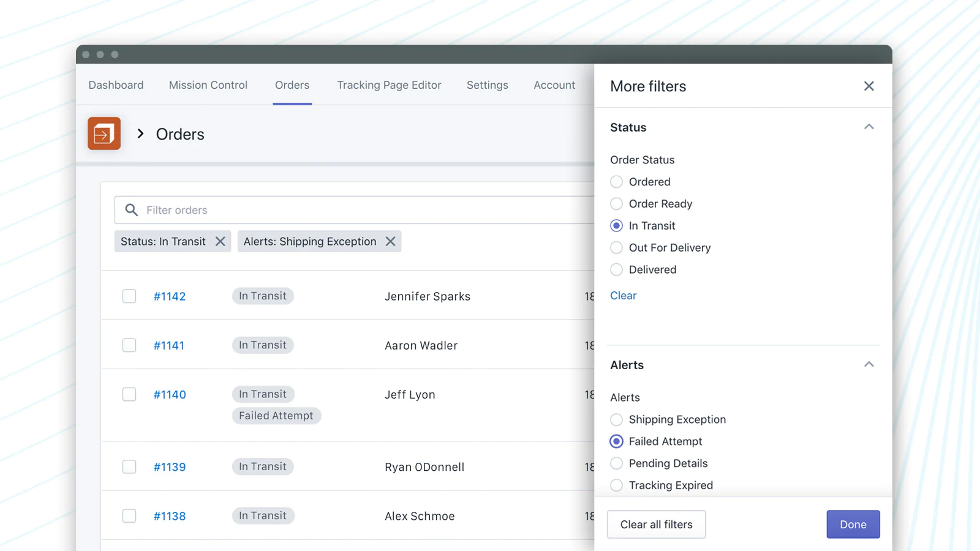Viewport: 980px width, 551px height.
Task: Remove the Alerts: Shipping Exception filter tag
Action: [390, 242]
